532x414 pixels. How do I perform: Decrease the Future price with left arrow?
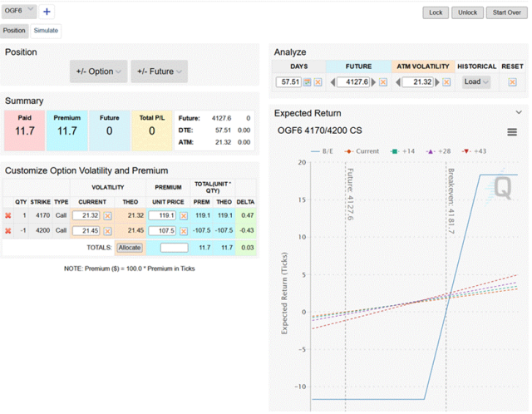(332, 82)
